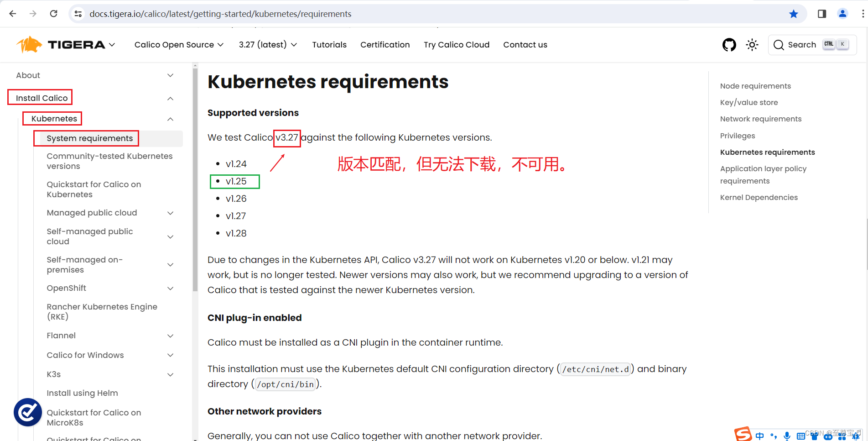Toggle Sogou punctuation mode
This screenshot has height=441, width=868.
pyautogui.click(x=773, y=436)
